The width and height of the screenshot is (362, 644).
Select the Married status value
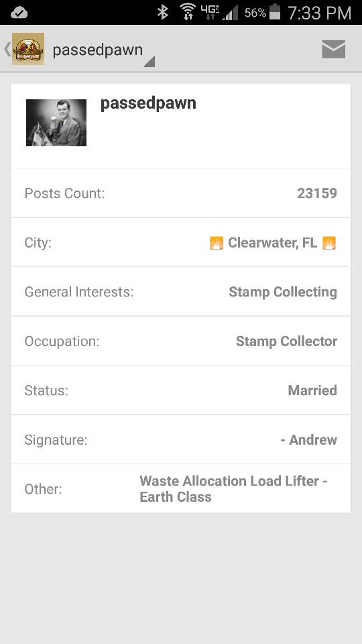coord(312,390)
